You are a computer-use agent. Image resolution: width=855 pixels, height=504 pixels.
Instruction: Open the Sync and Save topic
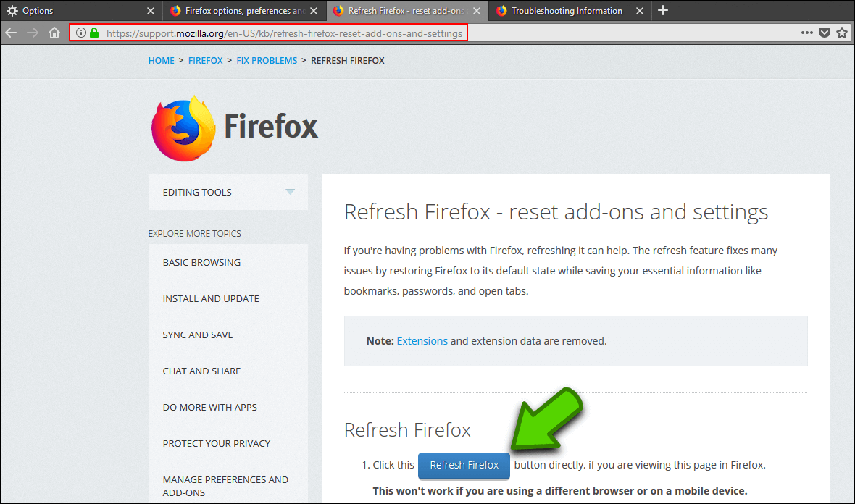pos(198,335)
